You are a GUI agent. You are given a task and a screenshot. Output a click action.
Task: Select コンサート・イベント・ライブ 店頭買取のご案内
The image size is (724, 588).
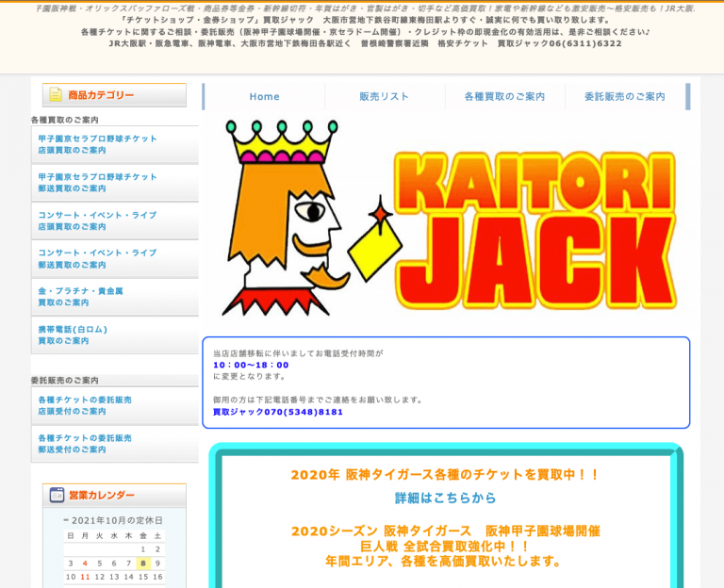(x=98, y=220)
